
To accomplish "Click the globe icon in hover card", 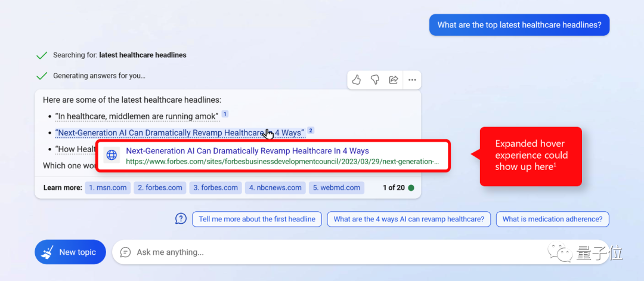I will (112, 155).
